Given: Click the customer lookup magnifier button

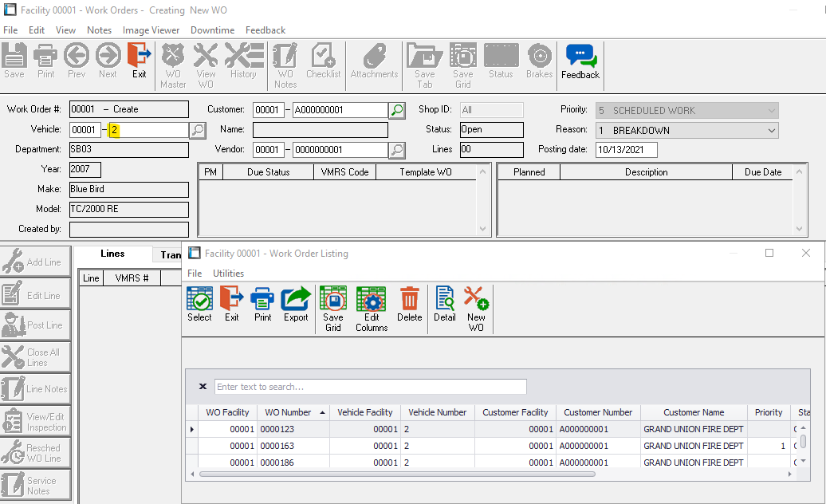Looking at the screenshot, I should click(397, 110).
